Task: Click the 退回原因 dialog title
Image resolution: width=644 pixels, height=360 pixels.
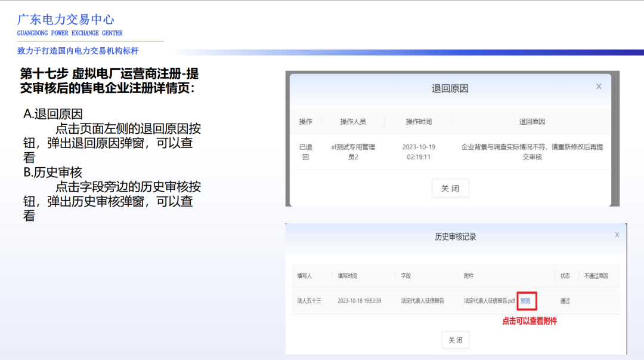Action: (450, 88)
